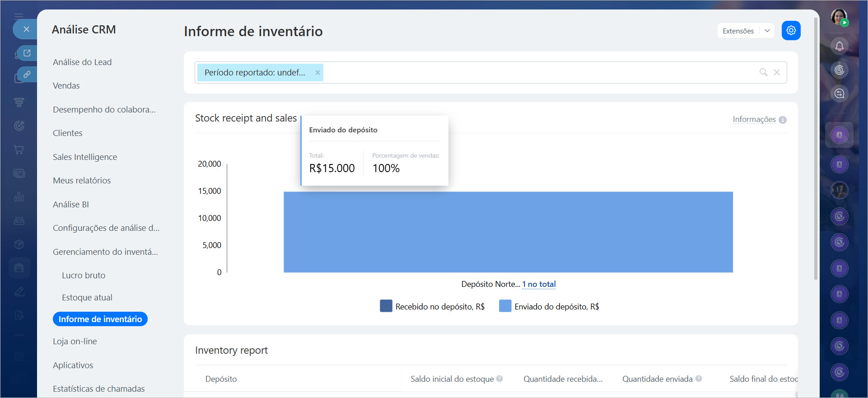Expand the Extensões dropdown arrow
Viewport: 868px width, 398px height.
767,31
